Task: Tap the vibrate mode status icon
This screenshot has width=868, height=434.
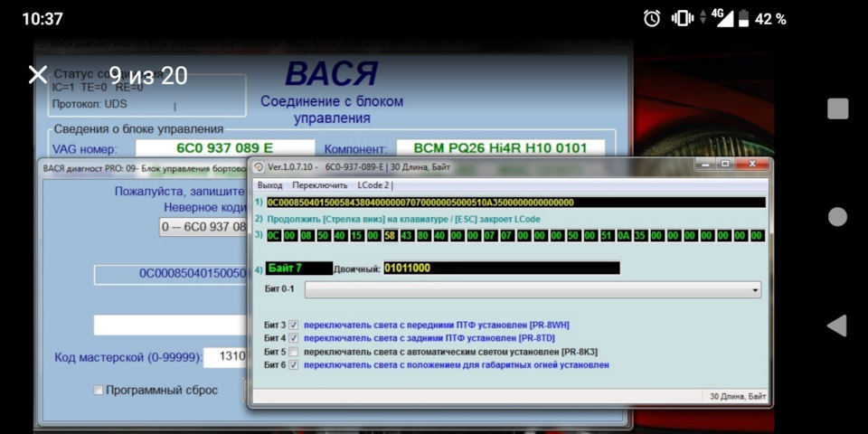Action: [683, 19]
